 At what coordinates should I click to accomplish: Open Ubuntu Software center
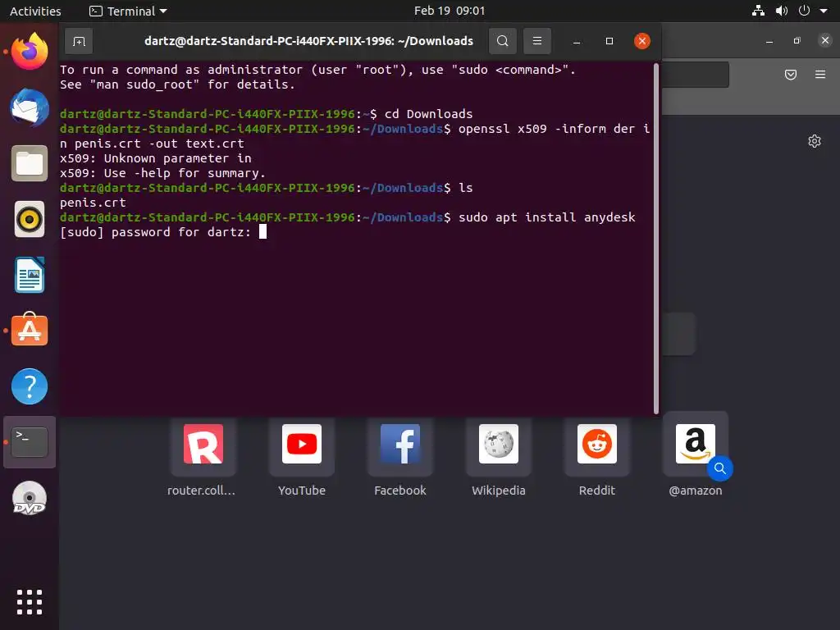[30, 330]
